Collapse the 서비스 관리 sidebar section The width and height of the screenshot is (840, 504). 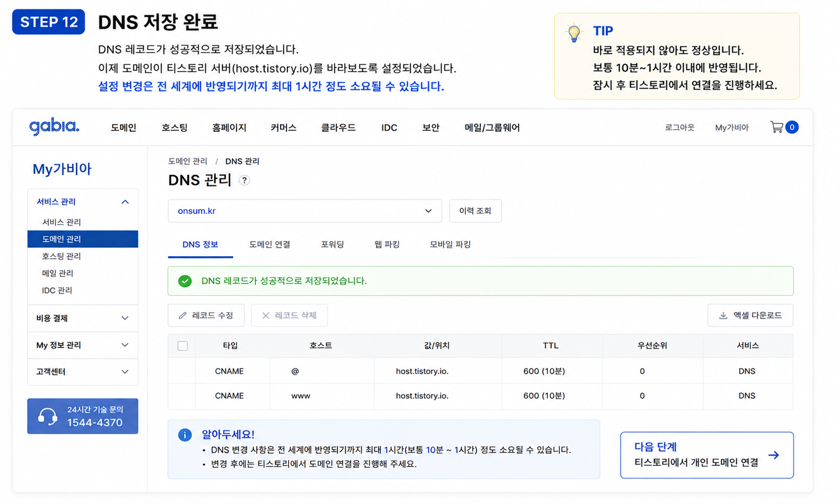83,202
